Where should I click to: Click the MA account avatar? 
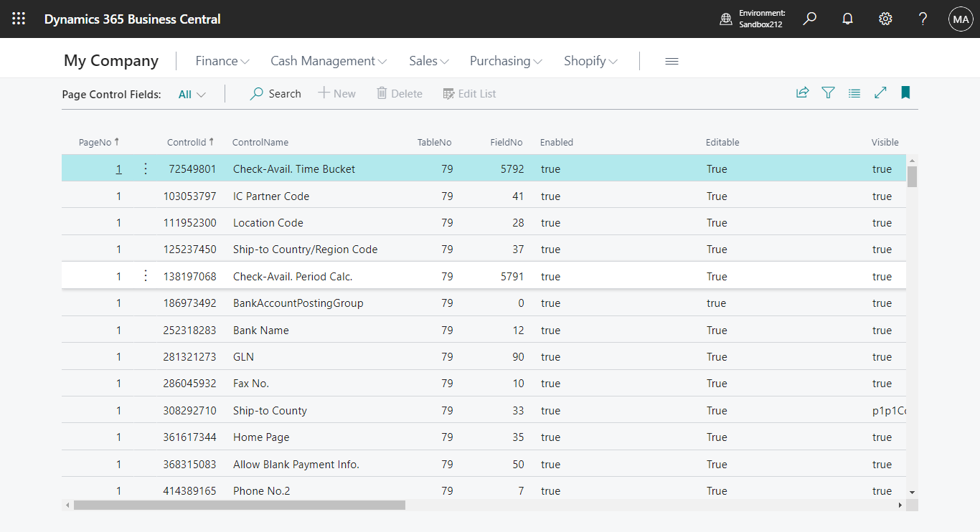(x=961, y=19)
